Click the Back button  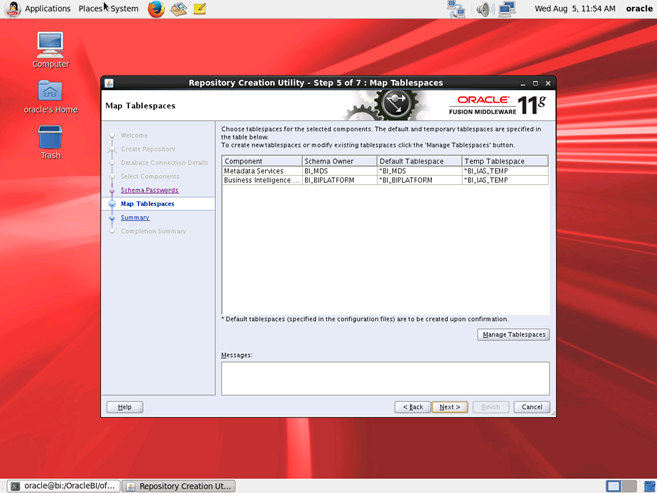point(413,407)
